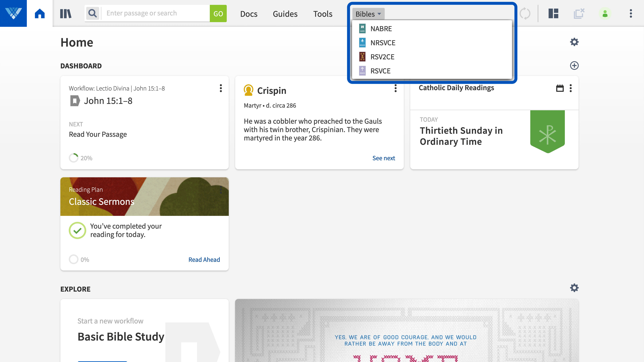Click the add dashboard card plus icon

[574, 66]
